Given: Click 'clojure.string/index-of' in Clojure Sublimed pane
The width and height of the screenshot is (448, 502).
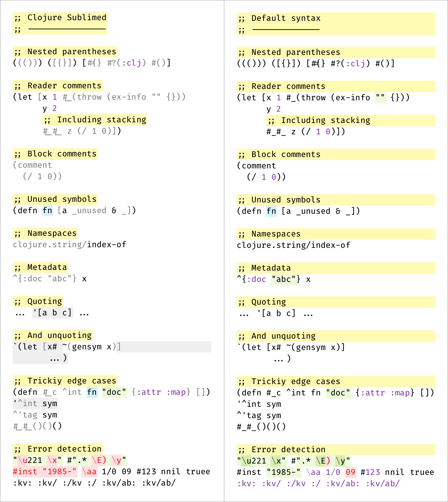Looking at the screenshot, I should pyautogui.click(x=70, y=245).
